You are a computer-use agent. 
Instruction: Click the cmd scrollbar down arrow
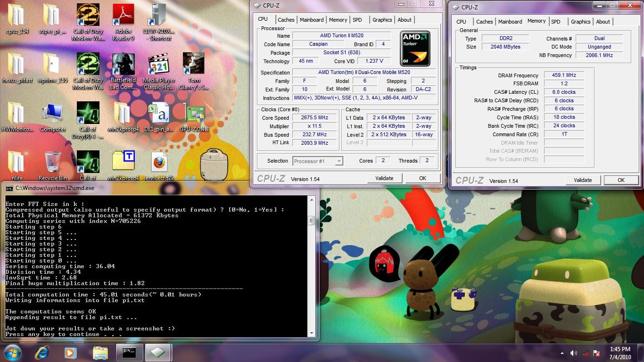pyautogui.click(x=311, y=333)
